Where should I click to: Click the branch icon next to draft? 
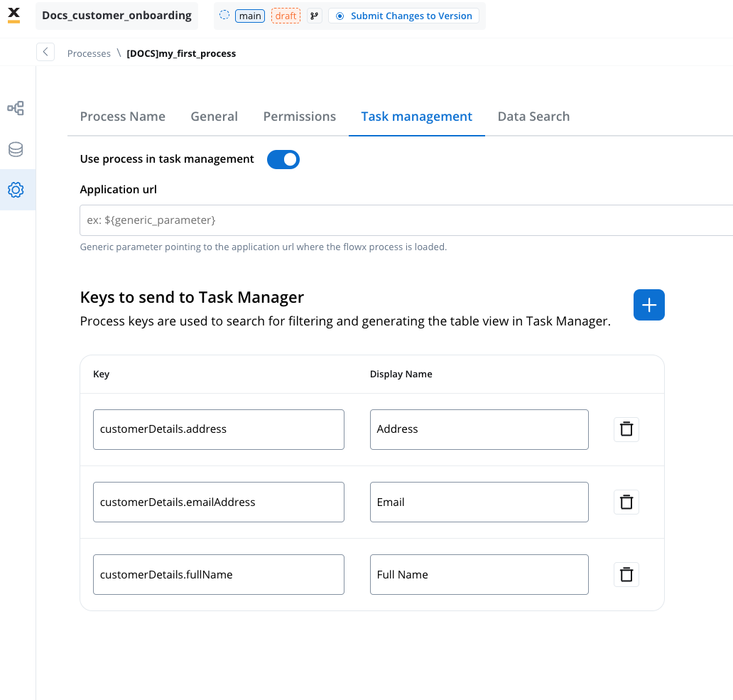click(x=315, y=16)
